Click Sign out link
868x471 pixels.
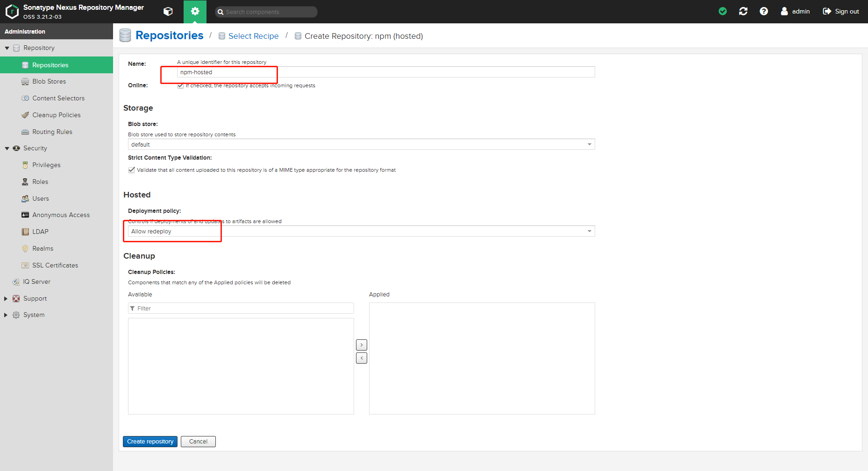point(847,11)
